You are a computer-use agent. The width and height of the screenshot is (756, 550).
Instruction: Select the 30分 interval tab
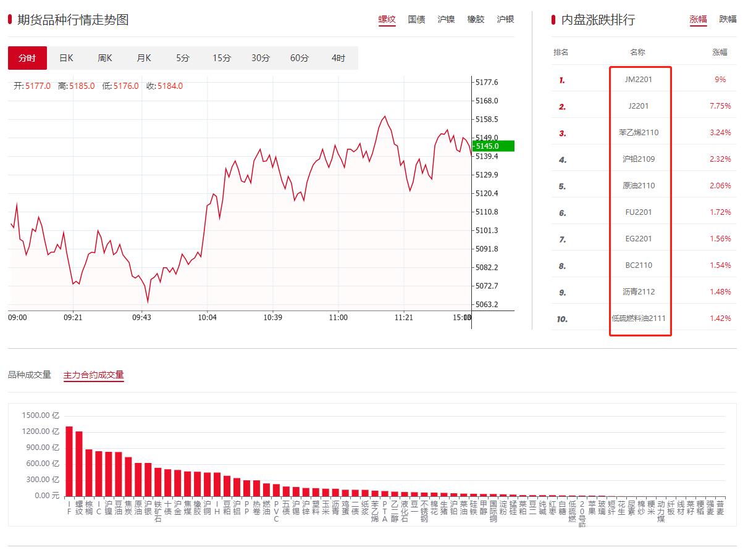click(x=259, y=57)
